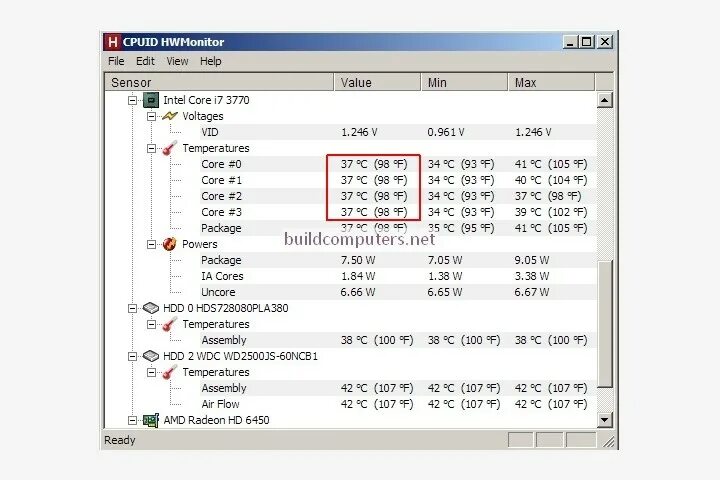The width and height of the screenshot is (720, 480).
Task: Click the Intel Core i7 3770 label
Action: pyautogui.click(x=206, y=100)
